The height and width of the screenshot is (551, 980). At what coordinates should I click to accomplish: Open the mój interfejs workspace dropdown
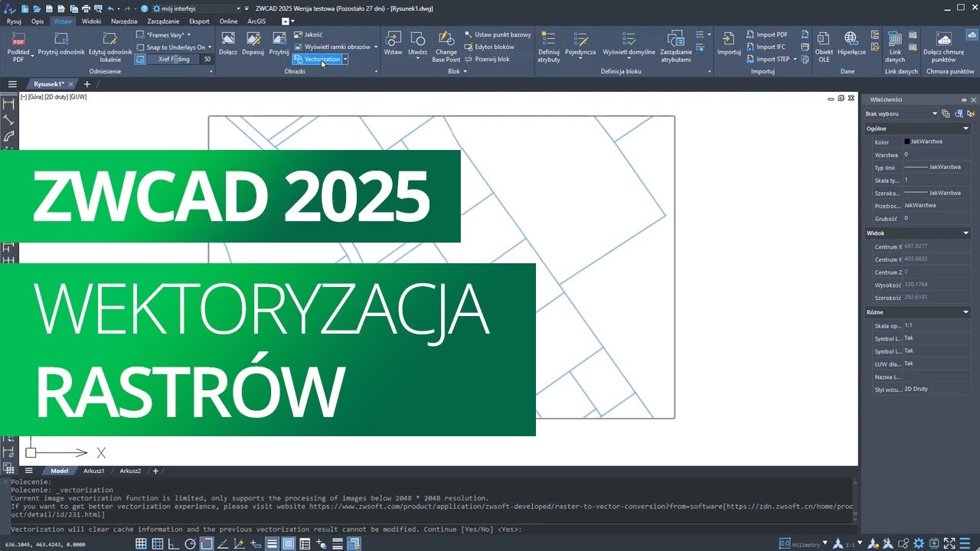(x=196, y=8)
